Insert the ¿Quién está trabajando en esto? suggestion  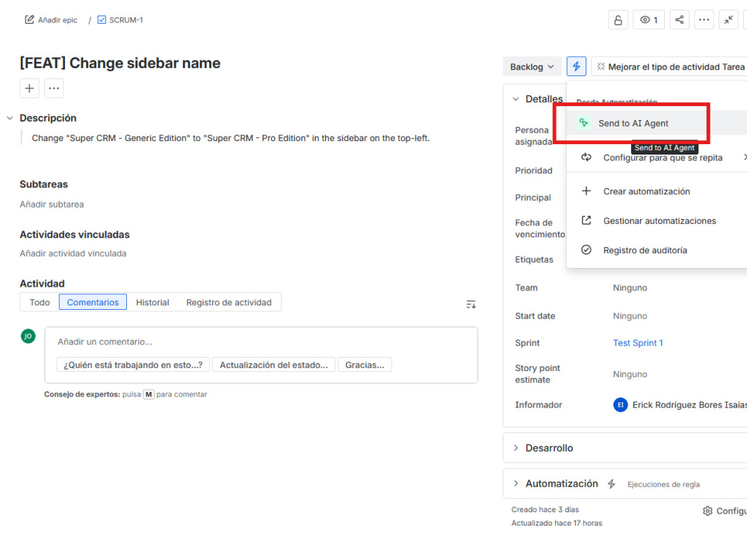133,365
